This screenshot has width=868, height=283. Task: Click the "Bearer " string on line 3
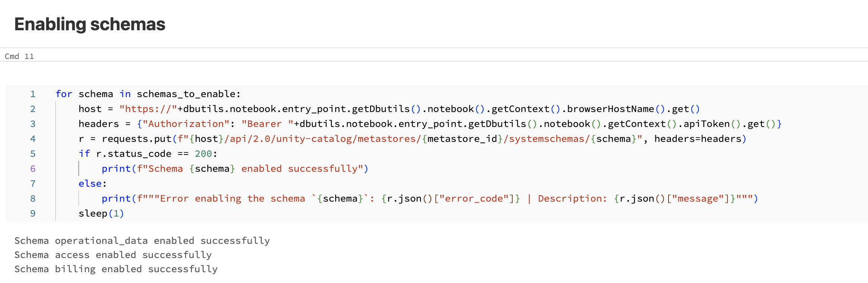[x=267, y=124]
